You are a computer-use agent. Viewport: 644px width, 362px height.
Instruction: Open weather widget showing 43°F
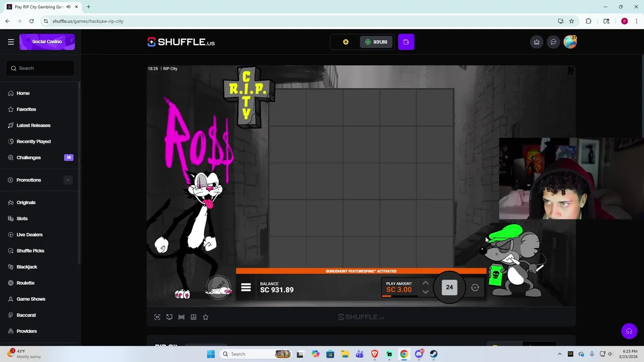pos(25,354)
